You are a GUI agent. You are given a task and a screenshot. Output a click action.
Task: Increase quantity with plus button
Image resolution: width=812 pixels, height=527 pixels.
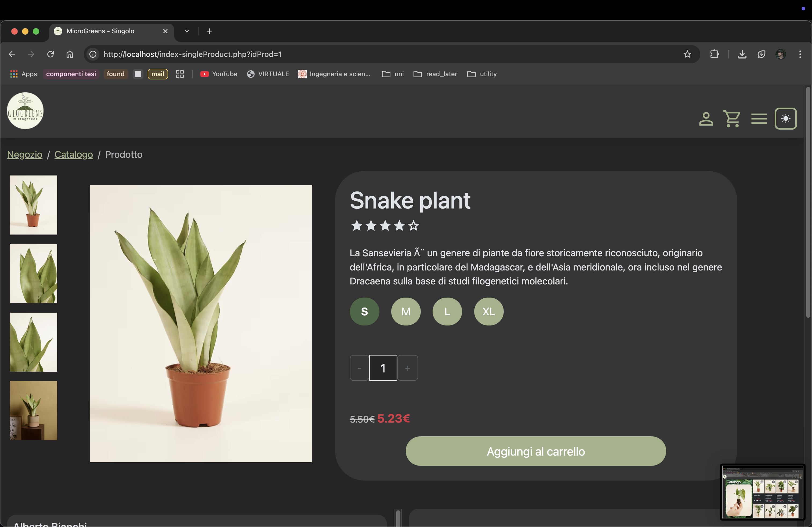[x=407, y=368]
